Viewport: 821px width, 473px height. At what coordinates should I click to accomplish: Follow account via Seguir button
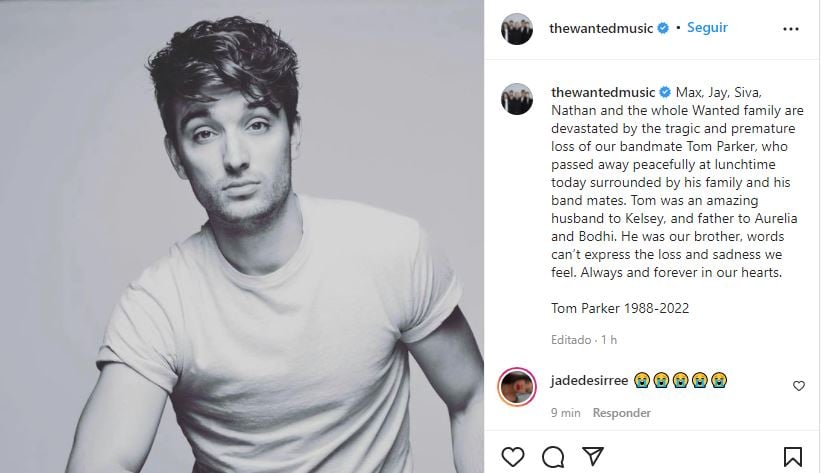coord(707,29)
